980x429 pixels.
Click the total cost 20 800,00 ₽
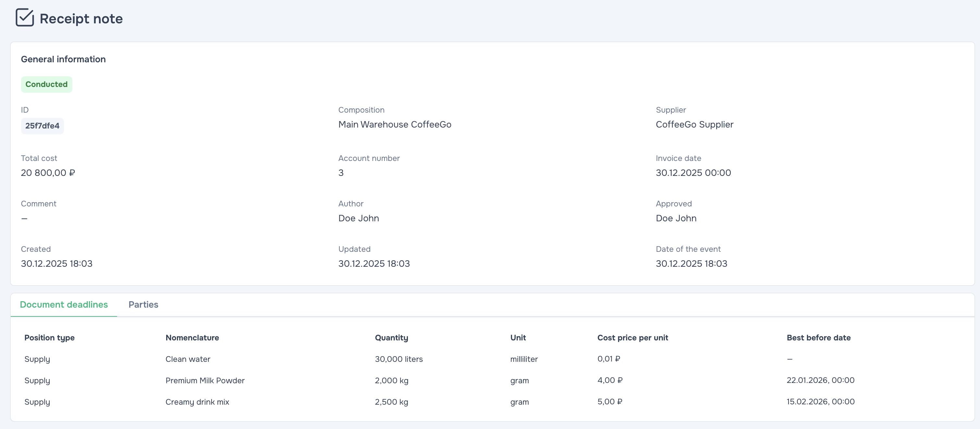tap(48, 173)
